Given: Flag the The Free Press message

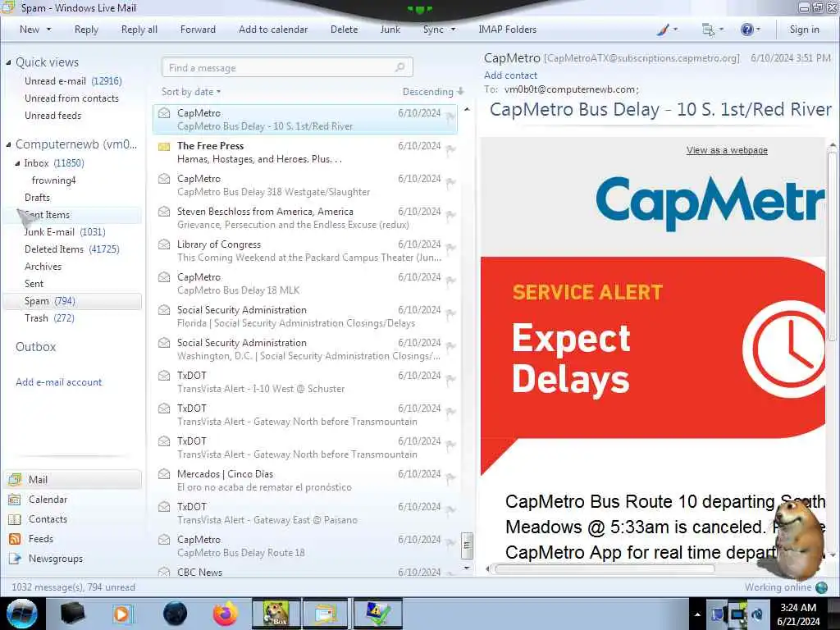Looking at the screenshot, I should tap(450, 149).
